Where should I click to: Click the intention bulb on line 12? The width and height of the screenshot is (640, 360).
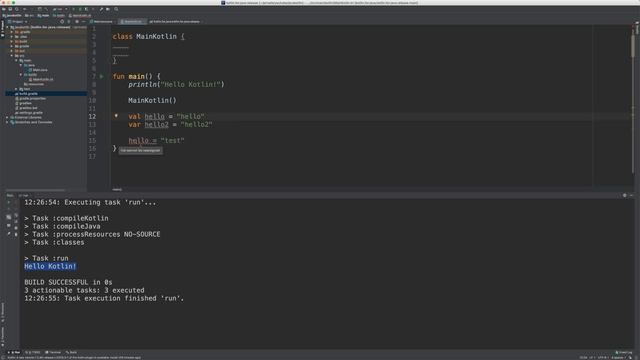pyautogui.click(x=116, y=116)
